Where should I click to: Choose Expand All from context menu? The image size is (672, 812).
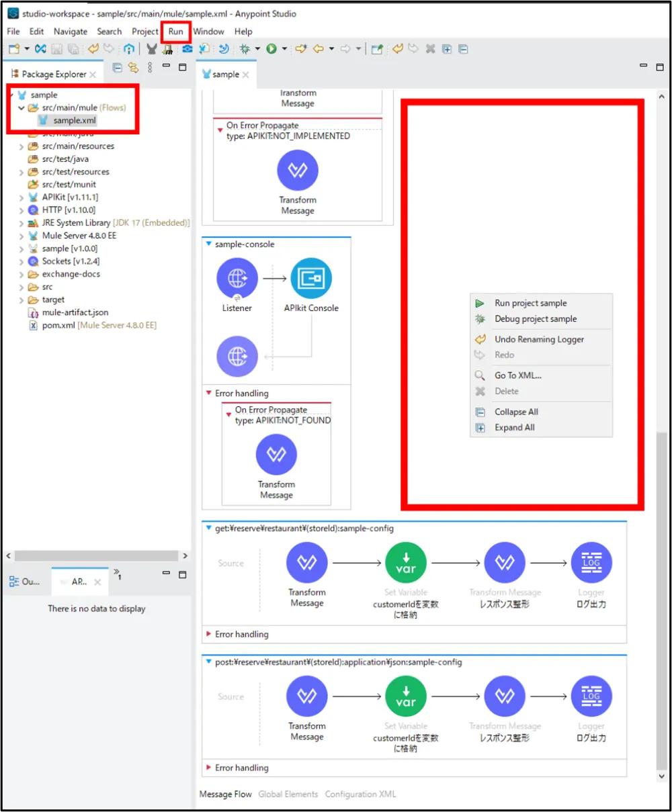coord(542,427)
